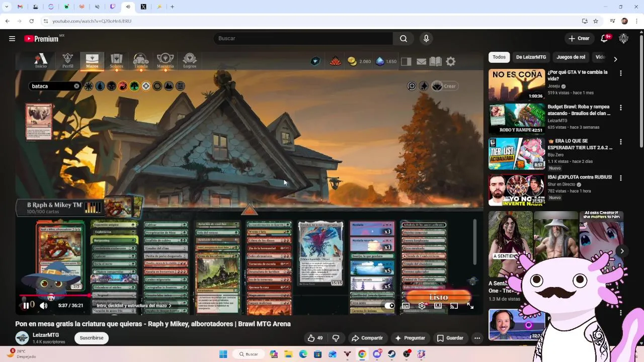The image size is (644, 362).
Task: Switch to the Gmail tab
Action: click(x=20, y=7)
